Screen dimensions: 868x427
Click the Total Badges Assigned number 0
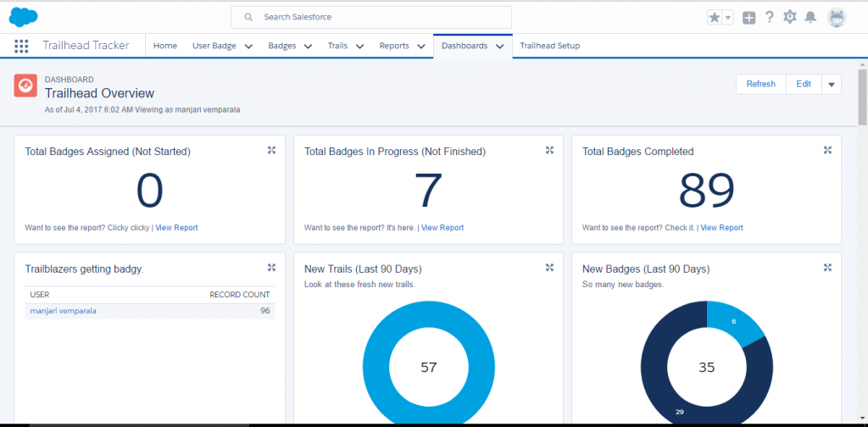tap(149, 191)
